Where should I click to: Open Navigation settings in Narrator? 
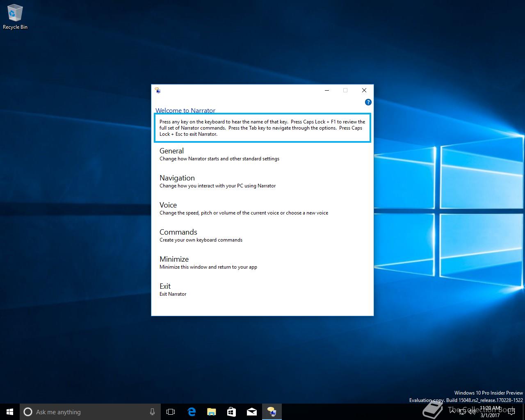217,181
